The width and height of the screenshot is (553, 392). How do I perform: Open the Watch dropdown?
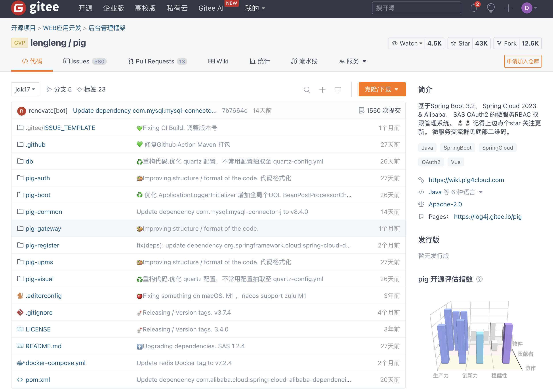tap(407, 43)
